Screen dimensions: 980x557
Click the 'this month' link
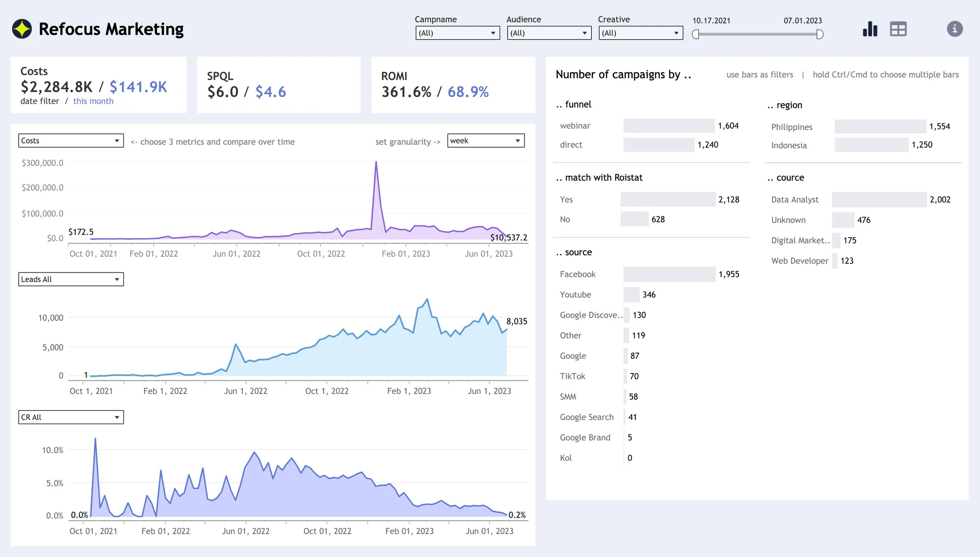tap(93, 101)
